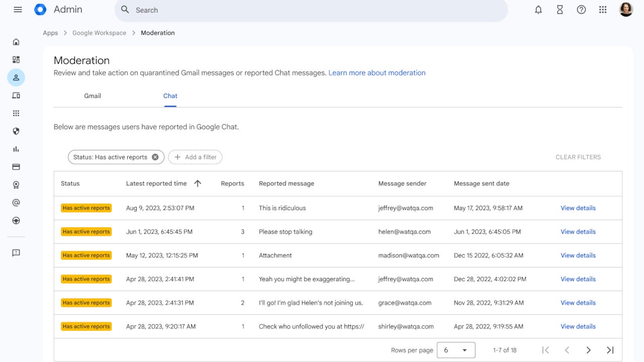
Task: Click I'll go! I'm glad Helen's message
Action: pyautogui.click(x=311, y=303)
